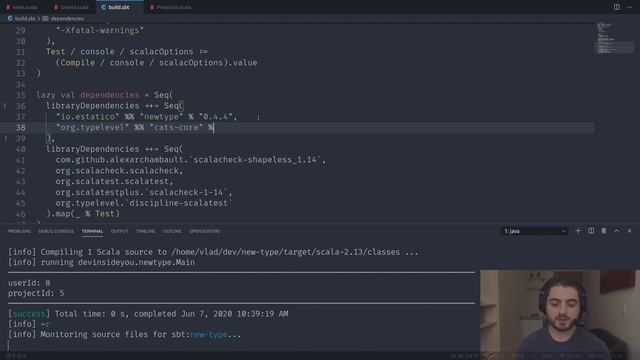Switch to the Debug Console tab
Viewport: 640px width, 360px height.
[x=56, y=231]
